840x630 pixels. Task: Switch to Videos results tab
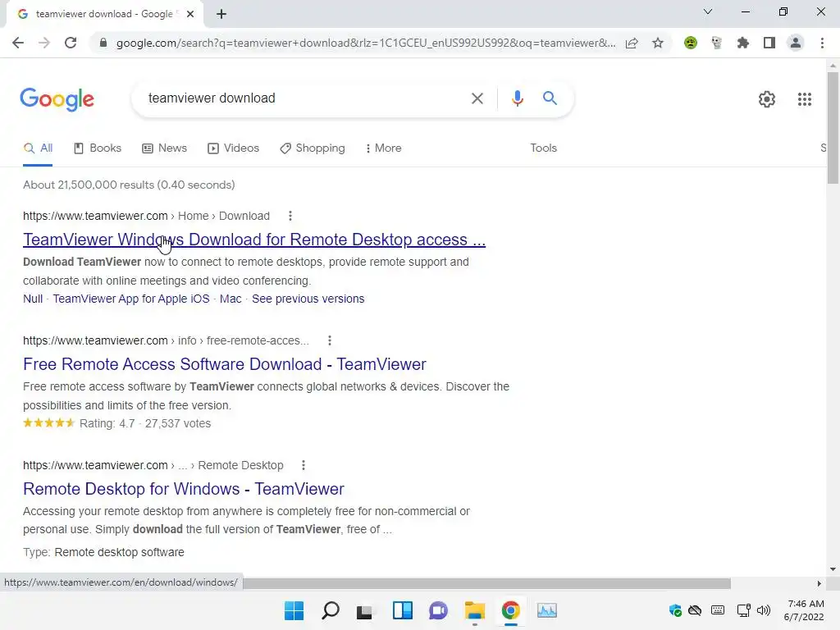coord(234,148)
